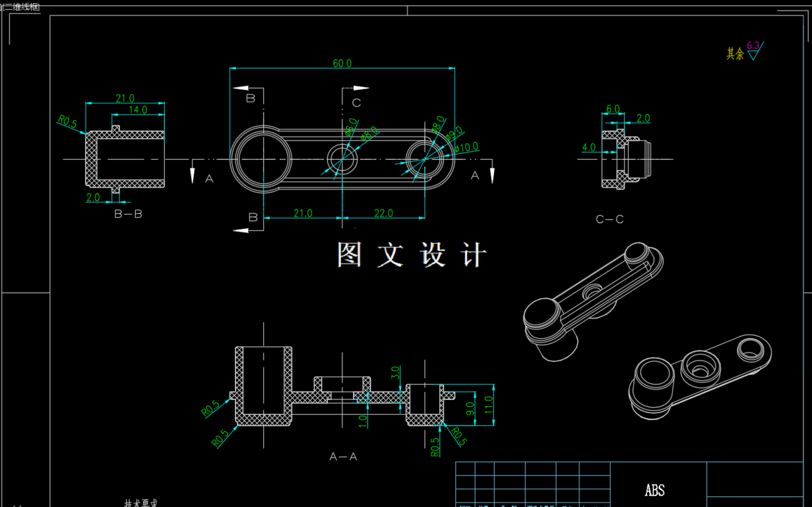
Task: Select the ø10.0 diameter dimension label
Action: (466, 147)
